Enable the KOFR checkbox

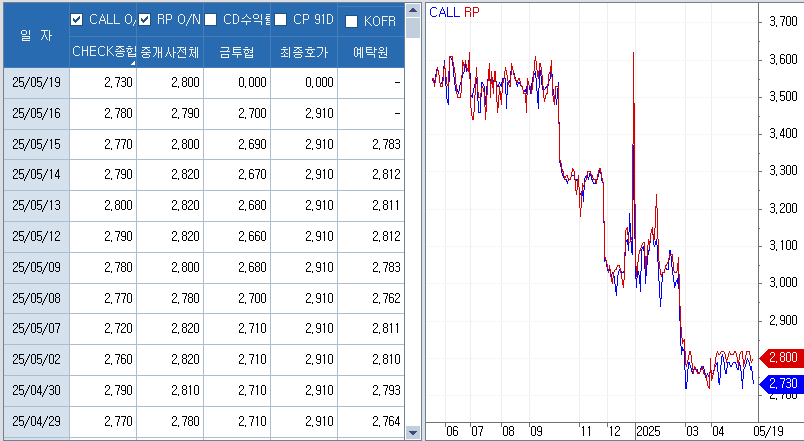(352, 21)
